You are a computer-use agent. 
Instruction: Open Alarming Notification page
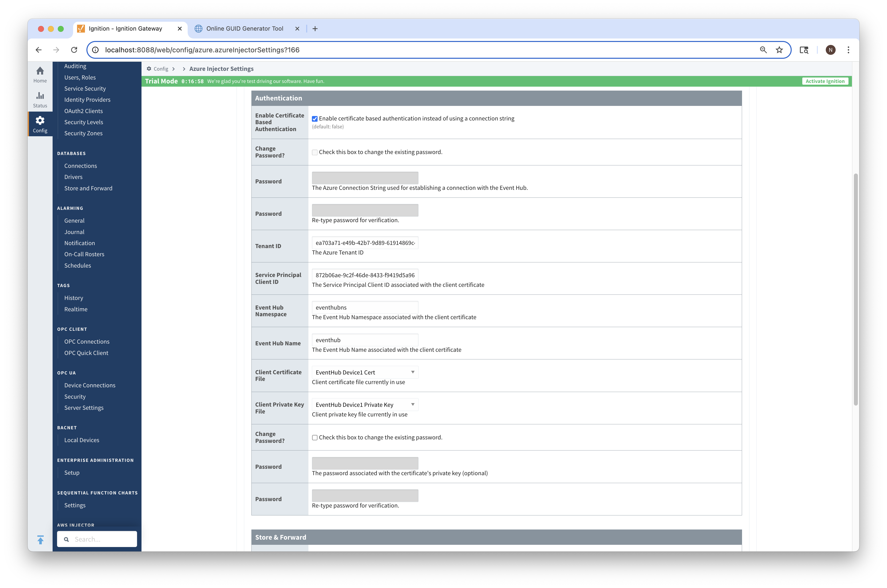[80, 243]
